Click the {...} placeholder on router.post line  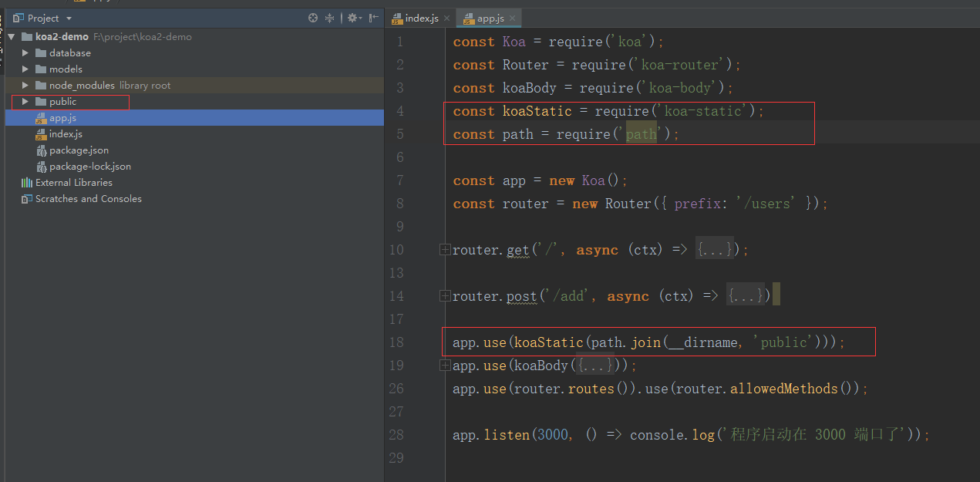tap(746, 296)
